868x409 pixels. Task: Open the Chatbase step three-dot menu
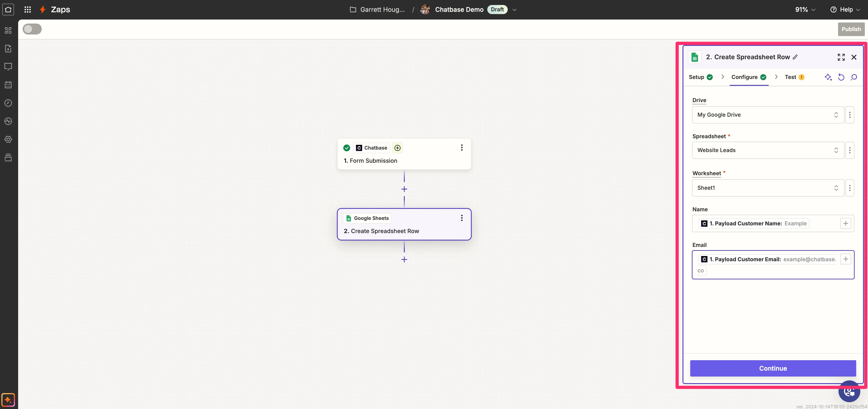[462, 148]
